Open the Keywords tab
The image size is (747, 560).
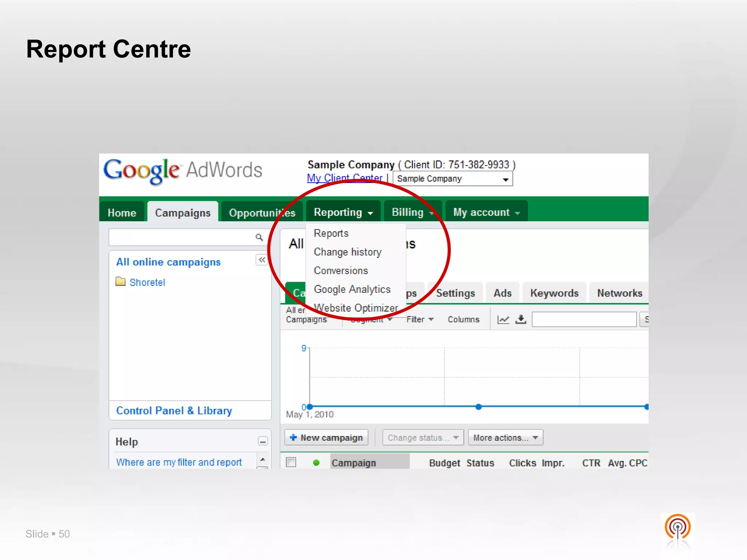(554, 293)
